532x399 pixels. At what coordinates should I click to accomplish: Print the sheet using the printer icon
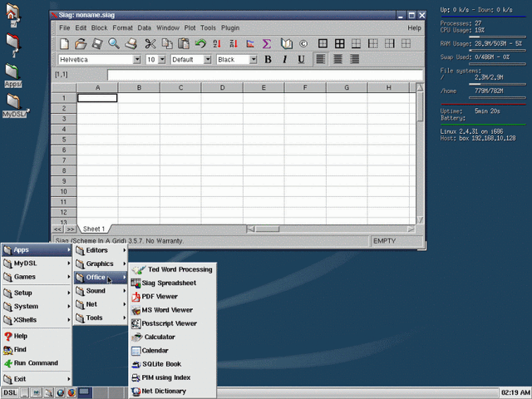[x=131, y=43]
